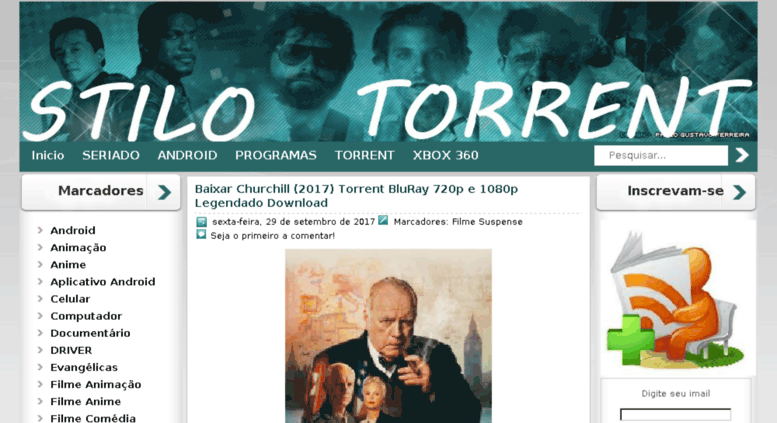Open the Filme Suspense tag link
The height and width of the screenshot is (423, 777).
[487, 222]
